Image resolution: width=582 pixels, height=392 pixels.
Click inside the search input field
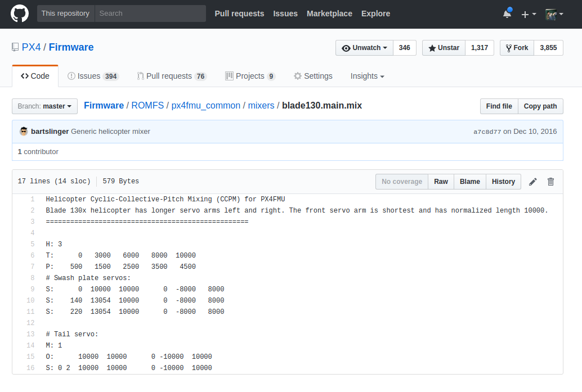(150, 13)
